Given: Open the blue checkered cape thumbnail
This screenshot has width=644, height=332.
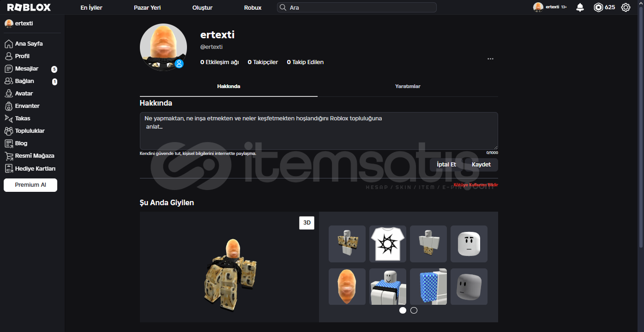Looking at the screenshot, I should pos(428,287).
